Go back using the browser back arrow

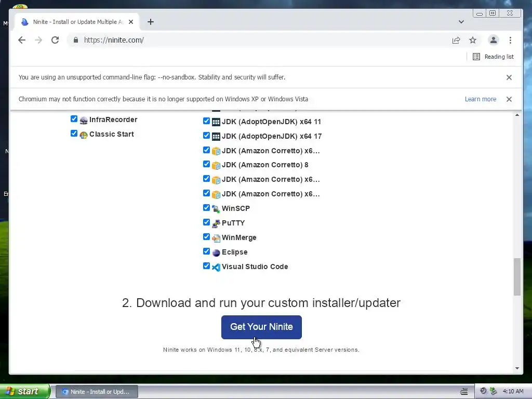(22, 40)
